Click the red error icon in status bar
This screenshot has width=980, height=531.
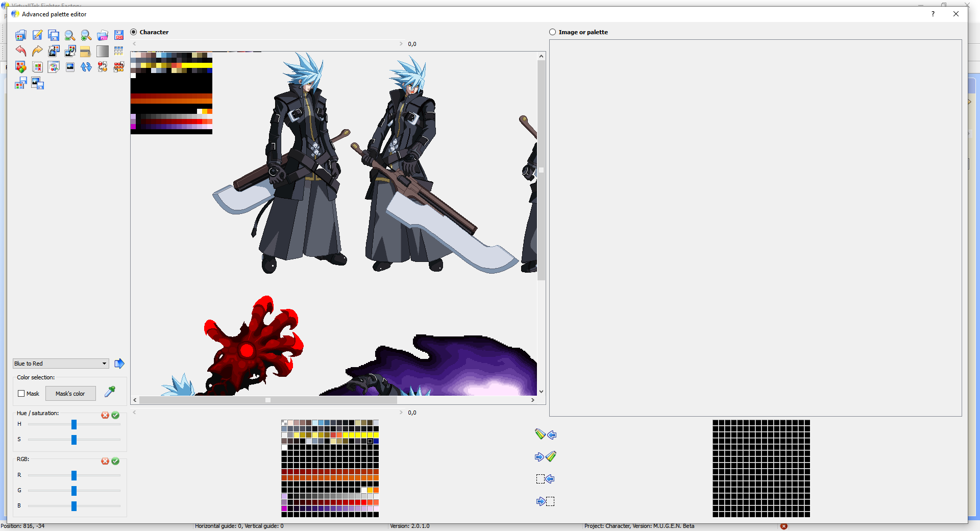coord(784,526)
